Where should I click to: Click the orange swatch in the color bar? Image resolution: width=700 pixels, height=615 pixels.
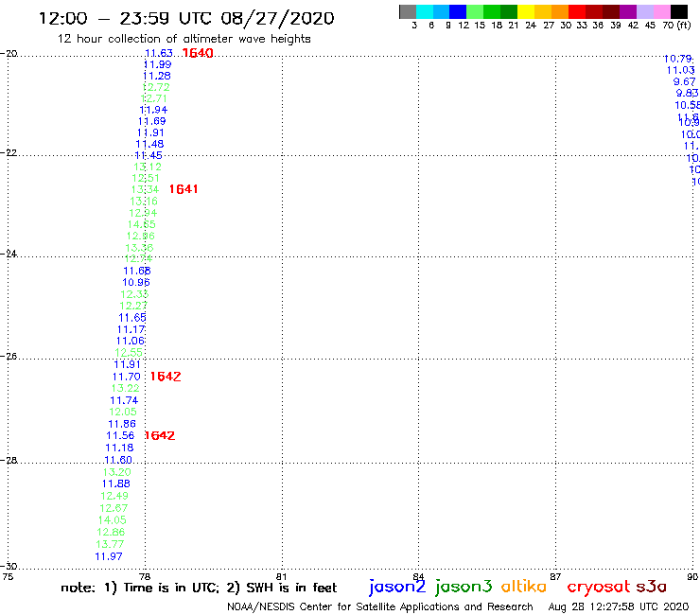560,11
